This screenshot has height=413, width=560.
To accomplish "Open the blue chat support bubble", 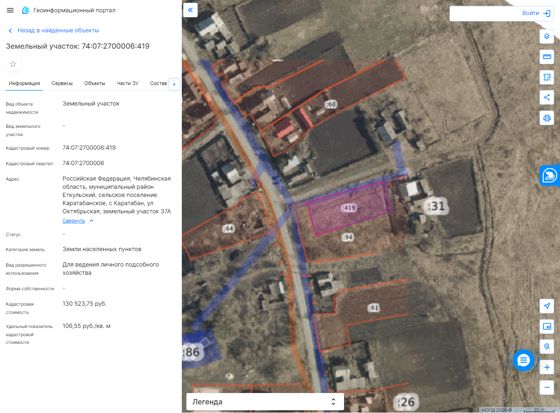I will [x=523, y=360].
